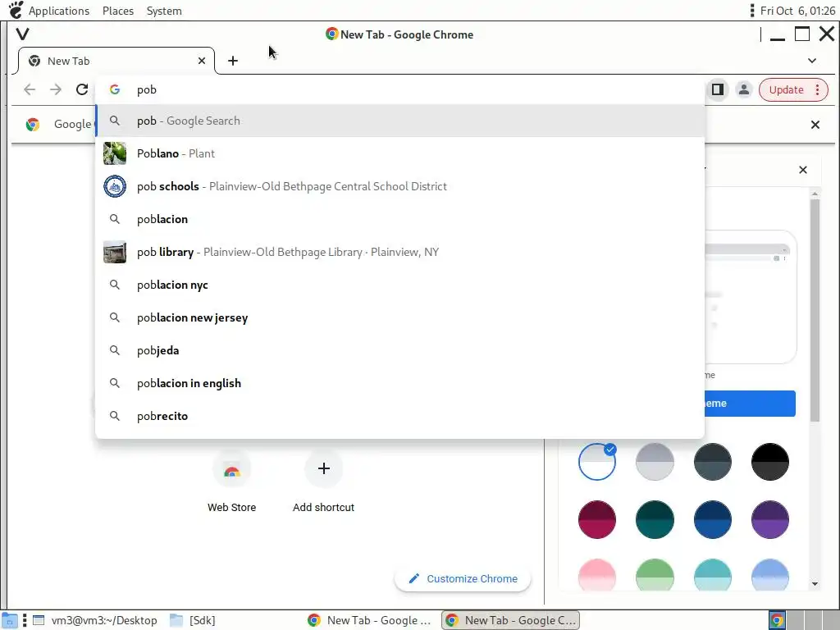Image resolution: width=840 pixels, height=630 pixels.
Task: Close the Customize Chrome side panel
Action: (x=802, y=170)
